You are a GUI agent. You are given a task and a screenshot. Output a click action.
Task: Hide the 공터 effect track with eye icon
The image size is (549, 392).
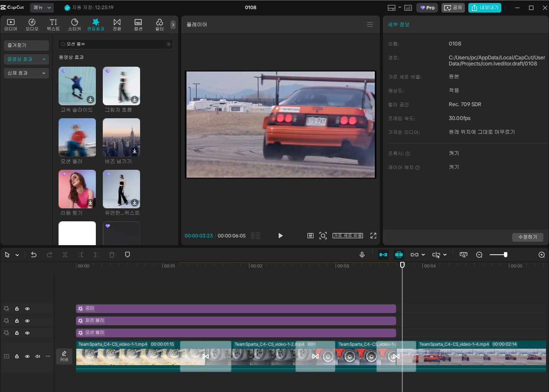(x=27, y=309)
